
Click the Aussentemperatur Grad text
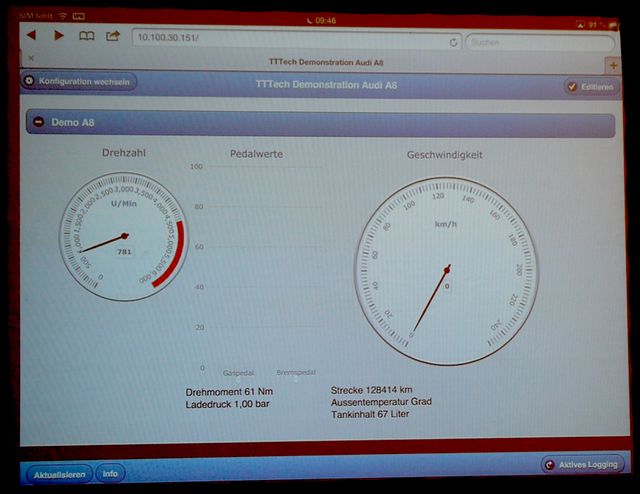tap(381, 402)
